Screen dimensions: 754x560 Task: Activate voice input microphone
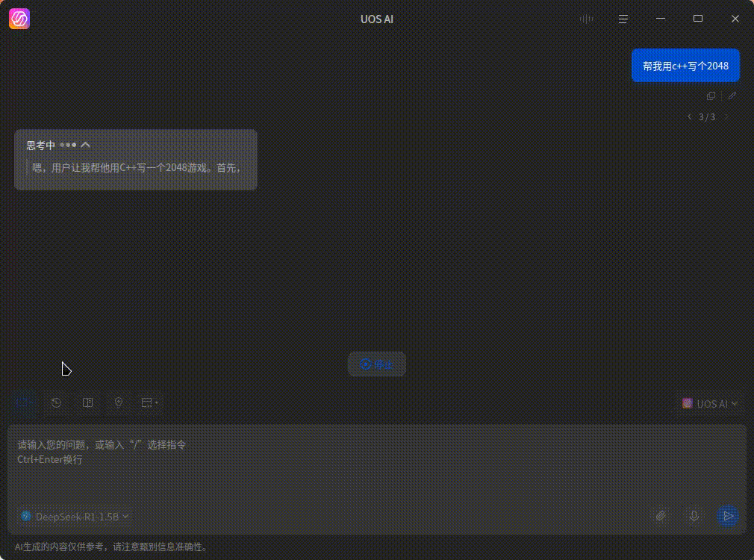(694, 516)
